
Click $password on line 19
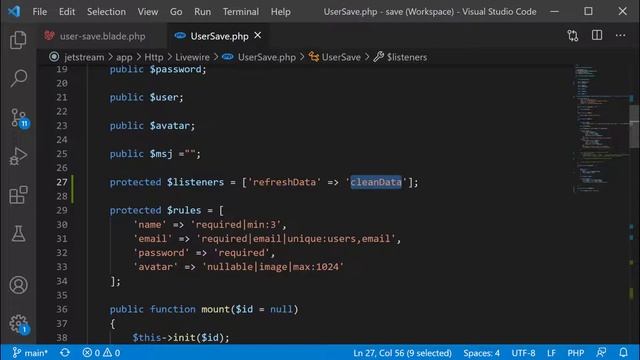pyautogui.click(x=176, y=69)
